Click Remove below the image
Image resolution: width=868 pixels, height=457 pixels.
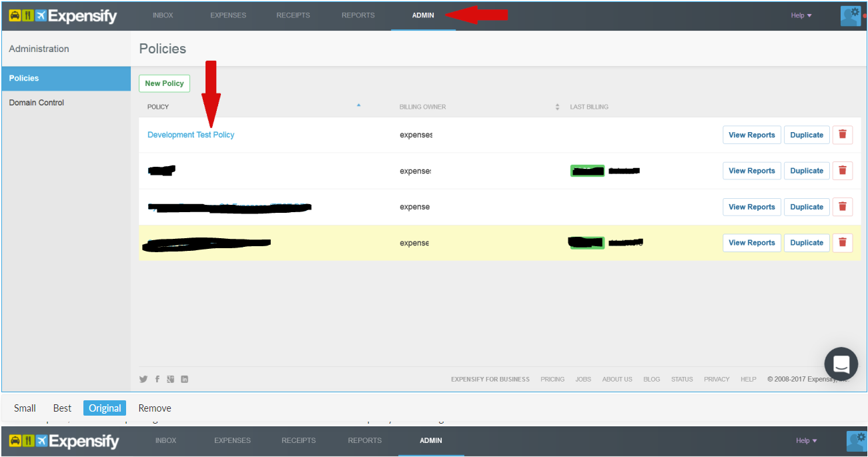155,408
